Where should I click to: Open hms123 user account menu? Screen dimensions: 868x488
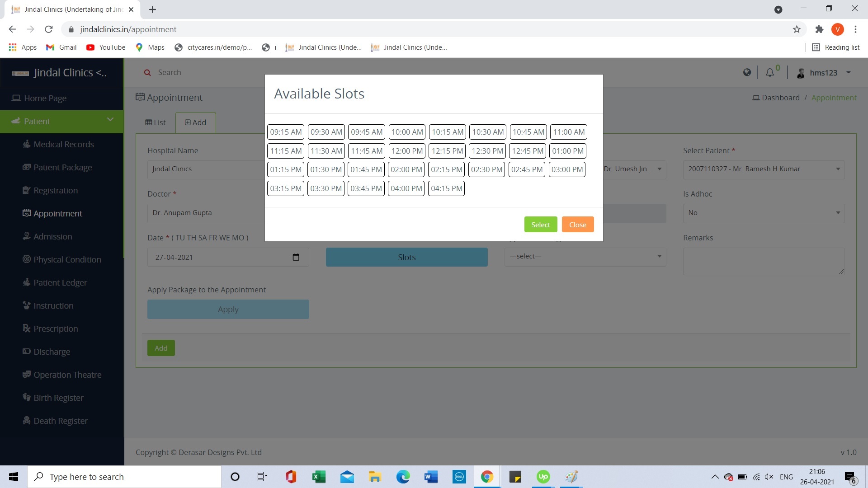(x=824, y=73)
